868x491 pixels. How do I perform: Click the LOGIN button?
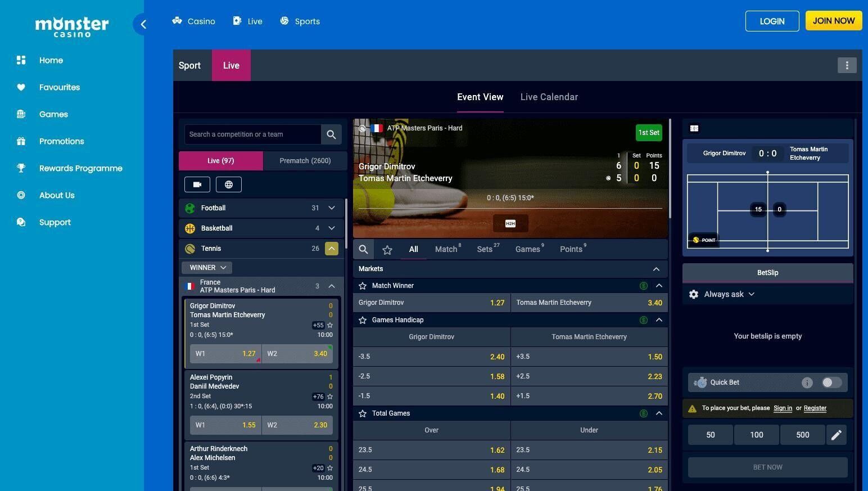pos(772,21)
